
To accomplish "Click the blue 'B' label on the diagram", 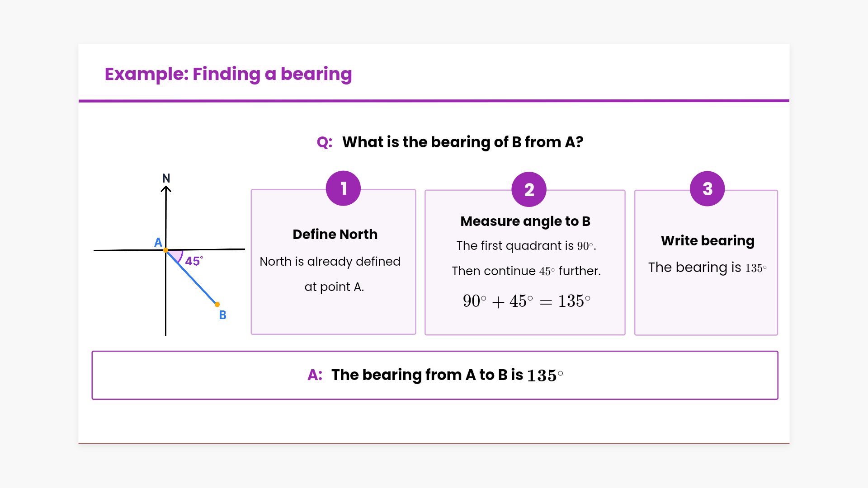I will pyautogui.click(x=222, y=315).
